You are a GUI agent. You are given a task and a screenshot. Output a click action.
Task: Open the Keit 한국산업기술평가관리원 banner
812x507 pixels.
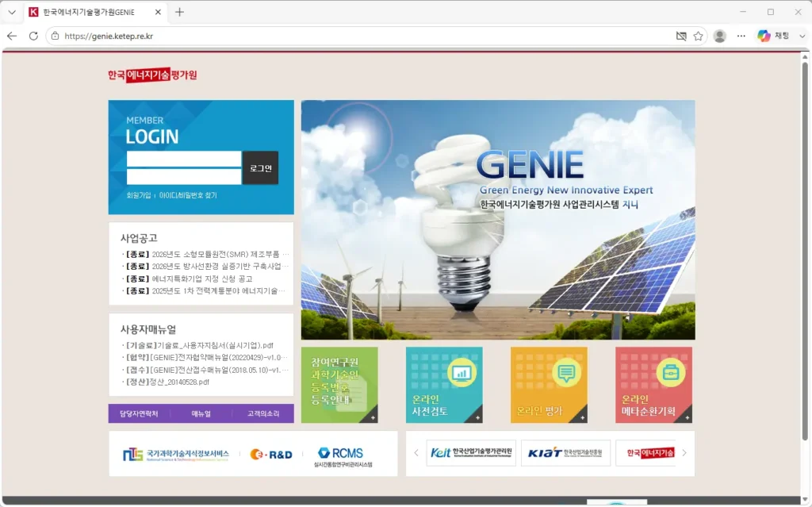click(471, 453)
